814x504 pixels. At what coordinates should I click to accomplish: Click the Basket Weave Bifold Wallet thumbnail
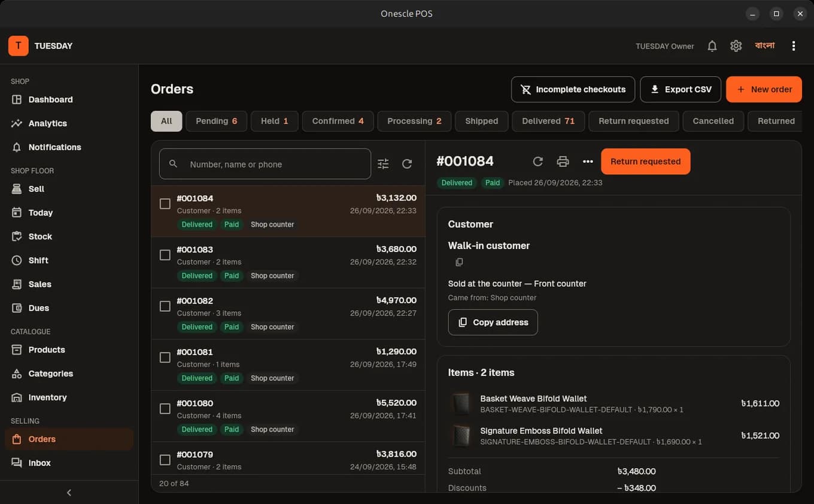(461, 404)
